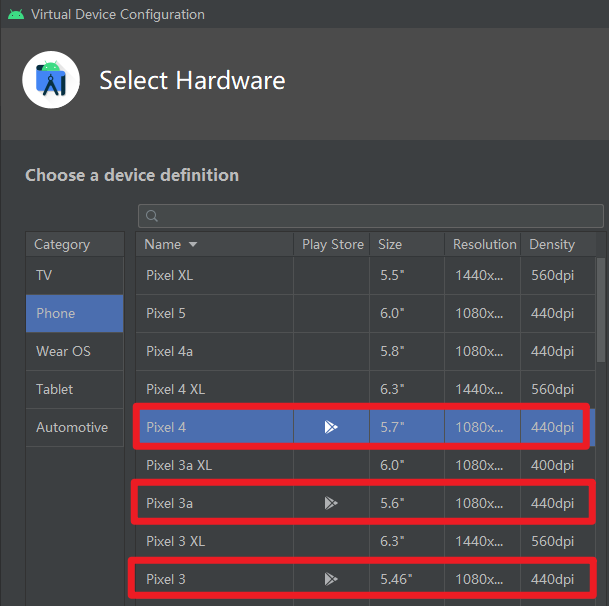
Task: Select the Pixel XL device row
Action: coord(365,275)
